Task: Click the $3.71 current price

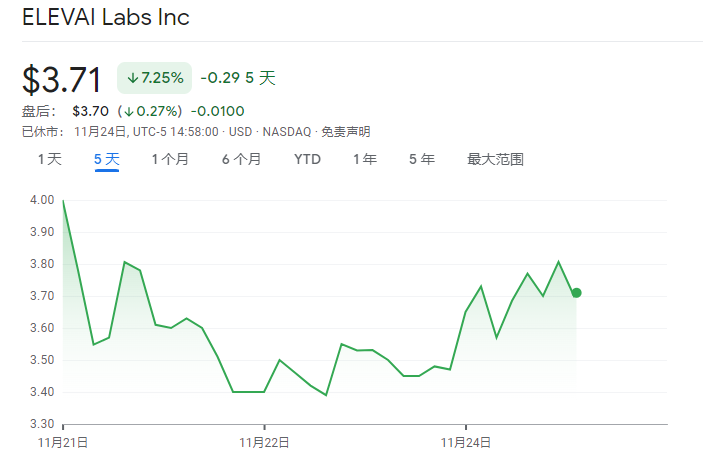Action: pyautogui.click(x=62, y=80)
